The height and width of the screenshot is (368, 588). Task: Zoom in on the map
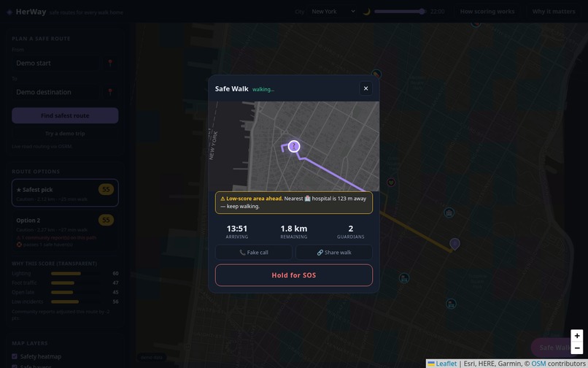pos(577,336)
